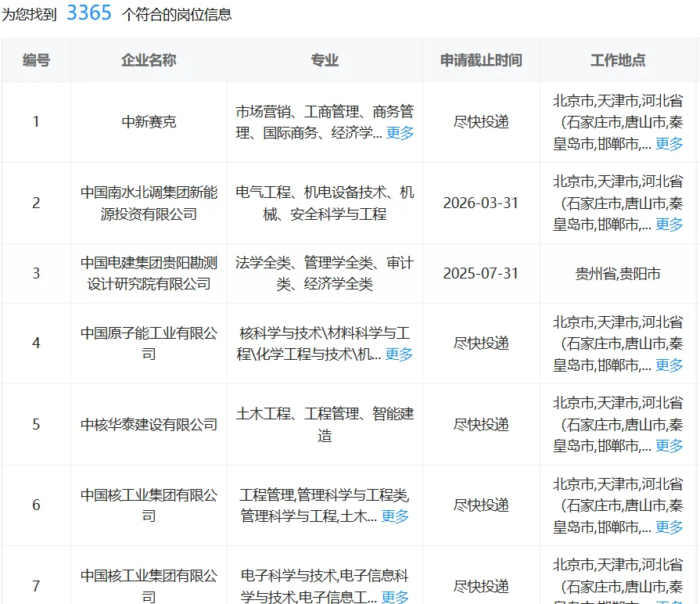Click the 企业名称 column header
The height and width of the screenshot is (604, 700).
[x=149, y=59]
